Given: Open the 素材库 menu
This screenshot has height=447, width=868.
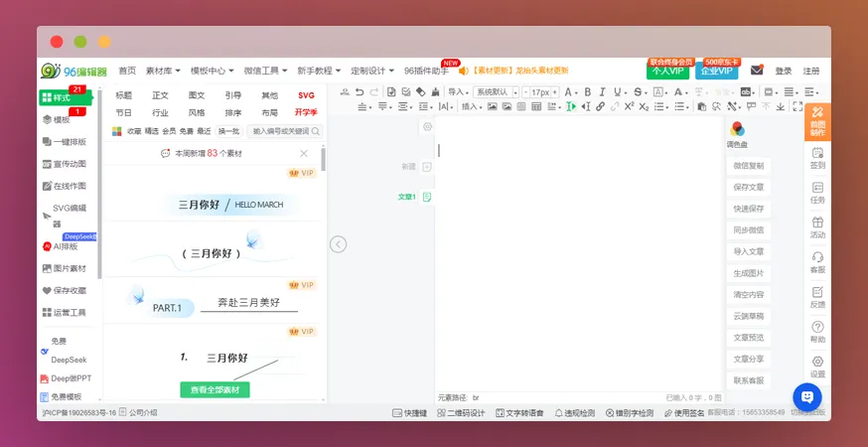Looking at the screenshot, I should point(163,71).
